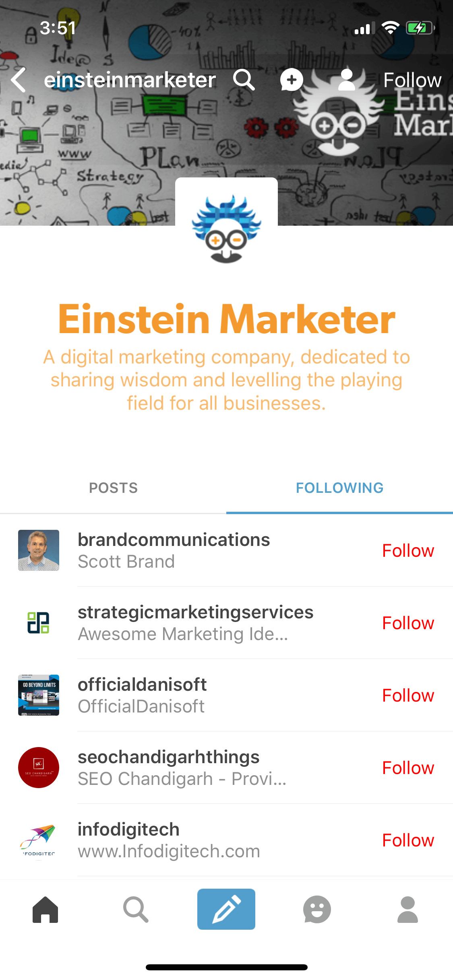
Task: Follow strategicmarketingservices
Action: pos(408,623)
